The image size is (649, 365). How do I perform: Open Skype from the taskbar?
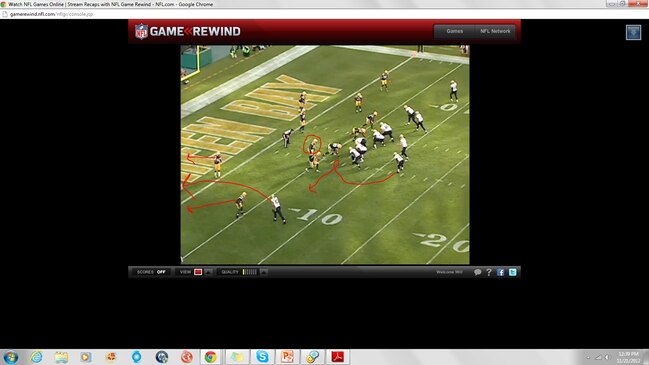point(262,357)
